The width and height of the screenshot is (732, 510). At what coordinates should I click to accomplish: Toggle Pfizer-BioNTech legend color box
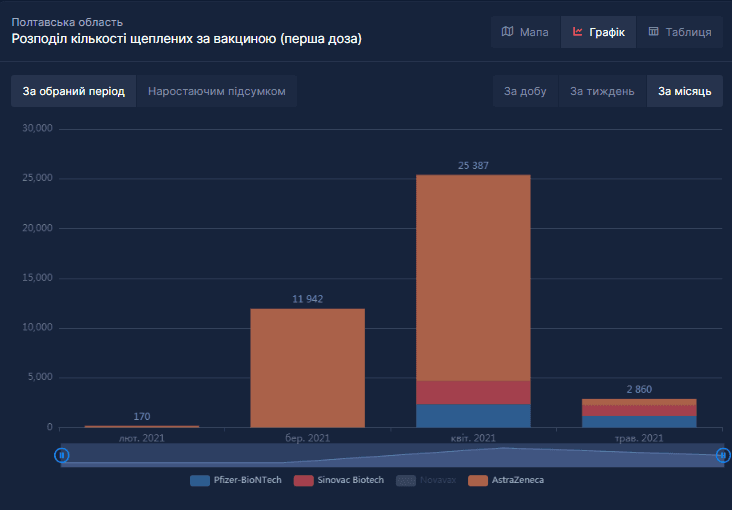tap(200, 481)
